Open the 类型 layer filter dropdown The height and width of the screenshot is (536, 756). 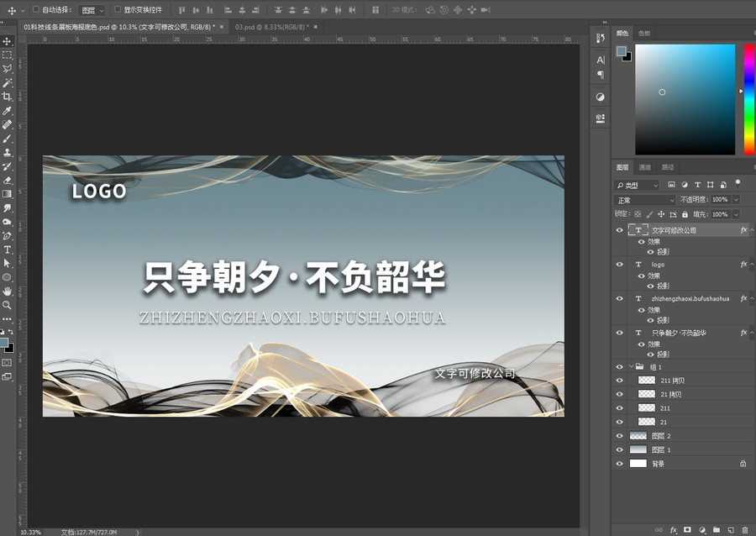(x=637, y=185)
